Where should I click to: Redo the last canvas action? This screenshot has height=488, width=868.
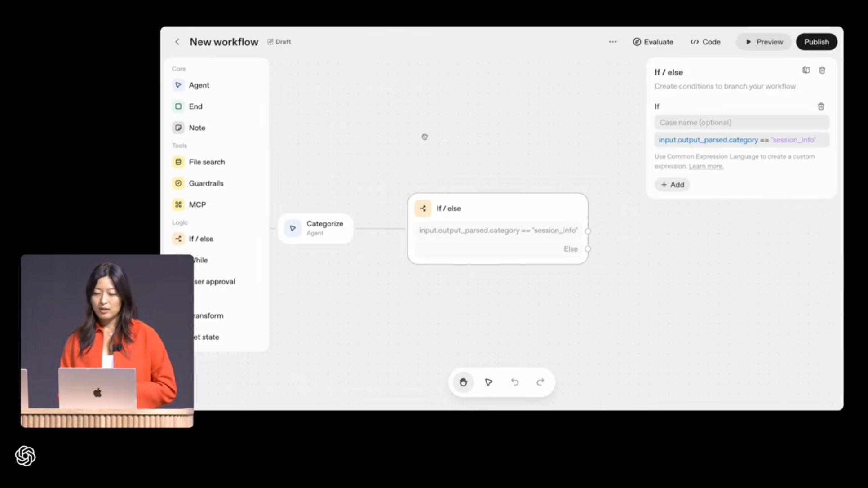pos(540,382)
